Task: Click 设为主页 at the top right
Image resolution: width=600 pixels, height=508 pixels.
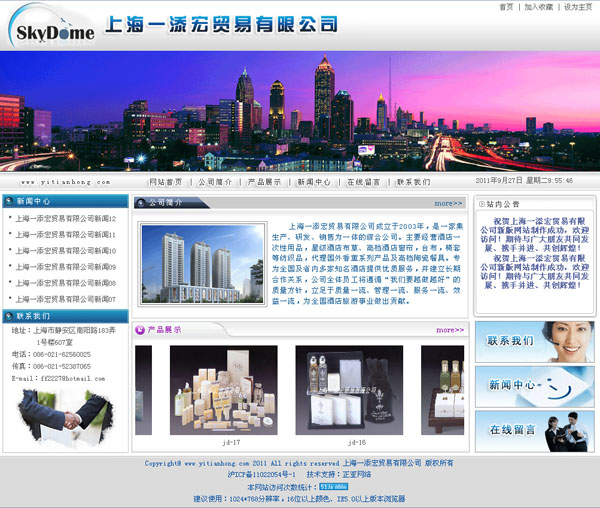Action: pos(578,7)
